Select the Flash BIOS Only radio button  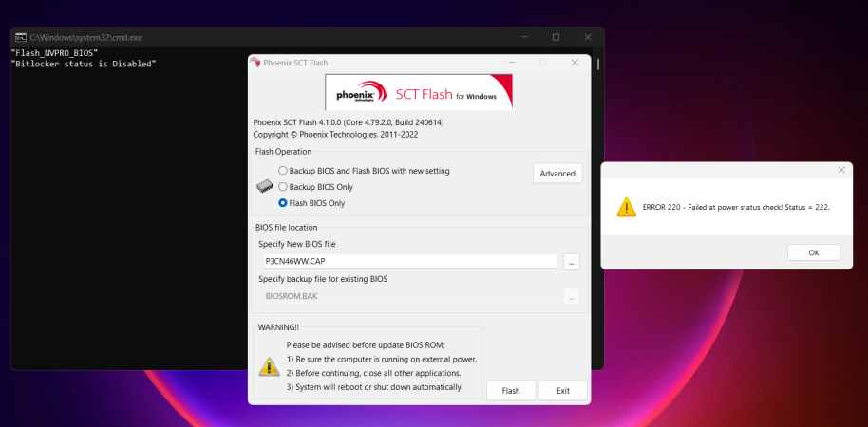pyautogui.click(x=283, y=203)
